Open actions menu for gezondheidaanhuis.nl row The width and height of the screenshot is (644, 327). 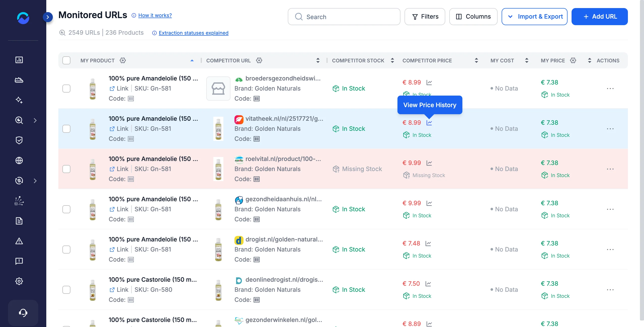(610, 209)
